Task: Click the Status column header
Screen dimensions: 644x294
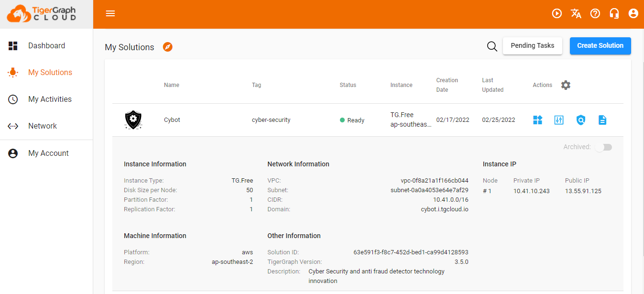Action: (x=348, y=85)
